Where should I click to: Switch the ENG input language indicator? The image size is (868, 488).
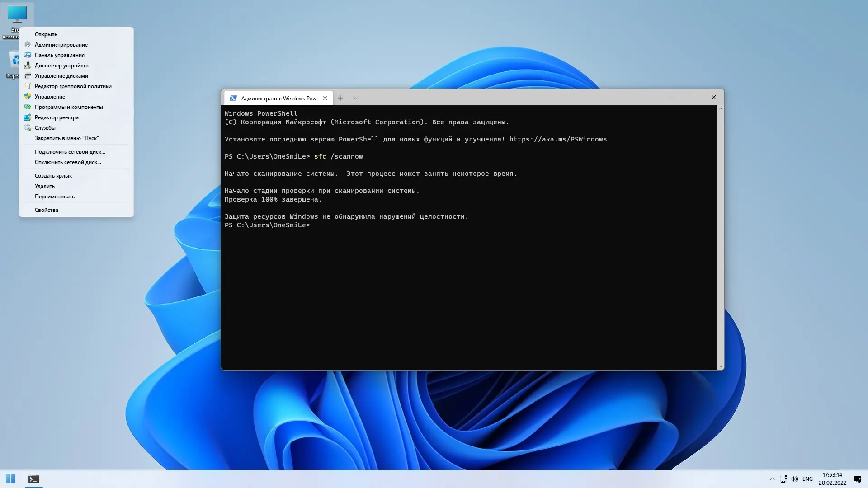[807, 479]
